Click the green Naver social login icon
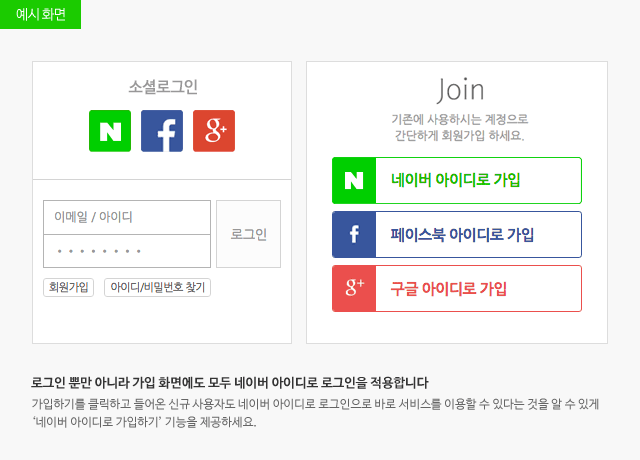The height and width of the screenshot is (460, 640). [x=110, y=131]
